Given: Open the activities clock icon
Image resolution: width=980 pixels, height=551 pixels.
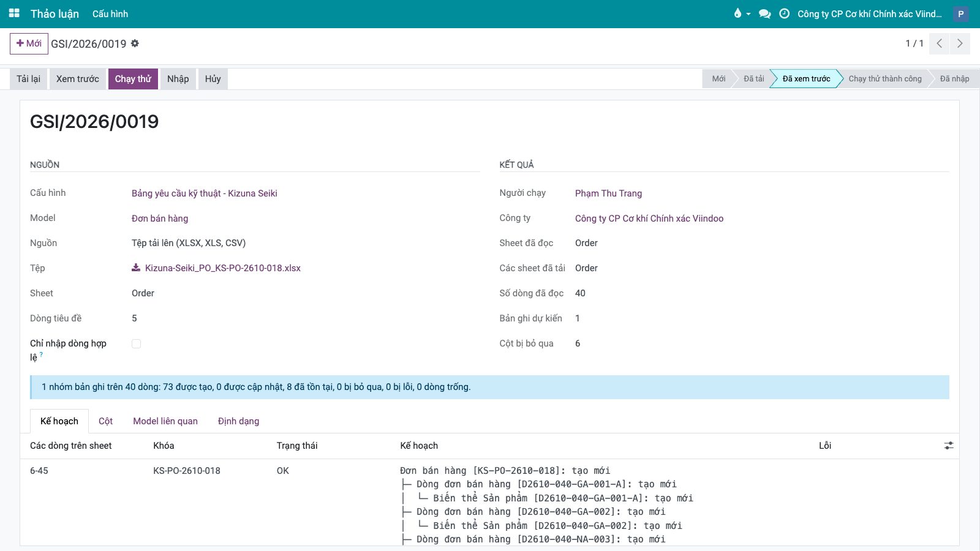Looking at the screenshot, I should point(784,13).
